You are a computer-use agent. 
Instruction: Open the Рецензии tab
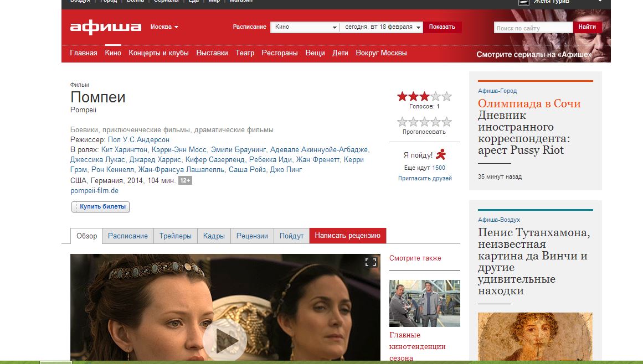pos(252,236)
